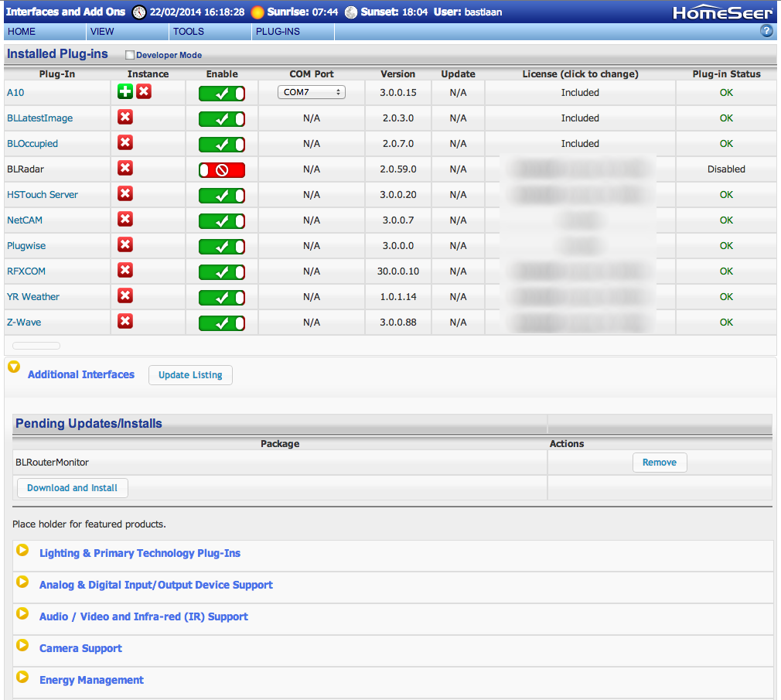Add a new A10 plug-in instance
The width and height of the screenshot is (781, 700).
click(125, 92)
